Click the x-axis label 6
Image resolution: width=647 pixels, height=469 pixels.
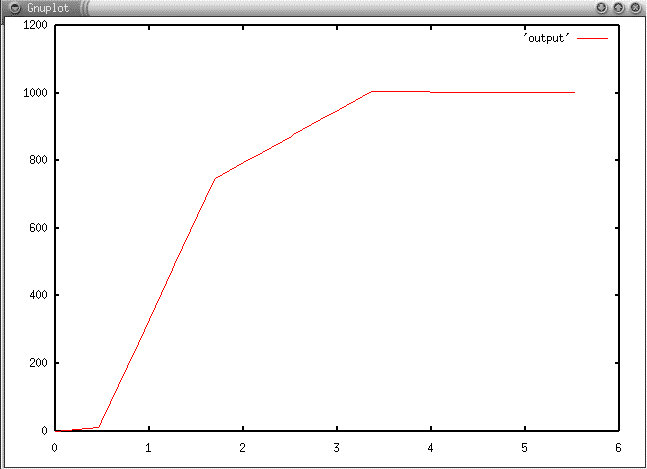618,448
